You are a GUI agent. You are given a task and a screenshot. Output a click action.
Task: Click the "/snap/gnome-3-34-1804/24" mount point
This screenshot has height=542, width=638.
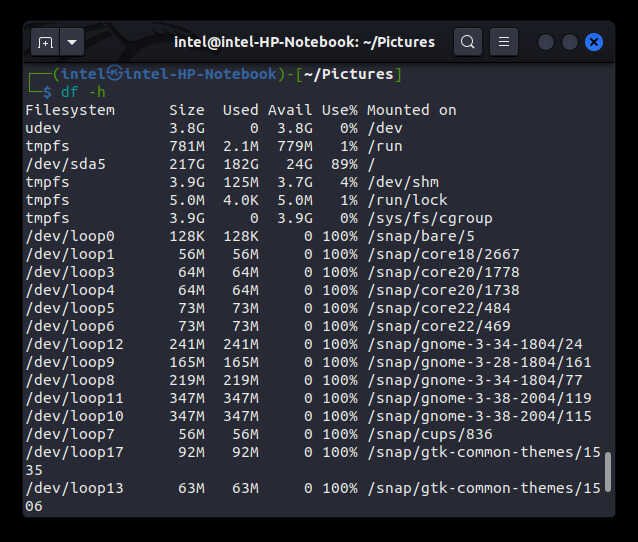(x=474, y=344)
